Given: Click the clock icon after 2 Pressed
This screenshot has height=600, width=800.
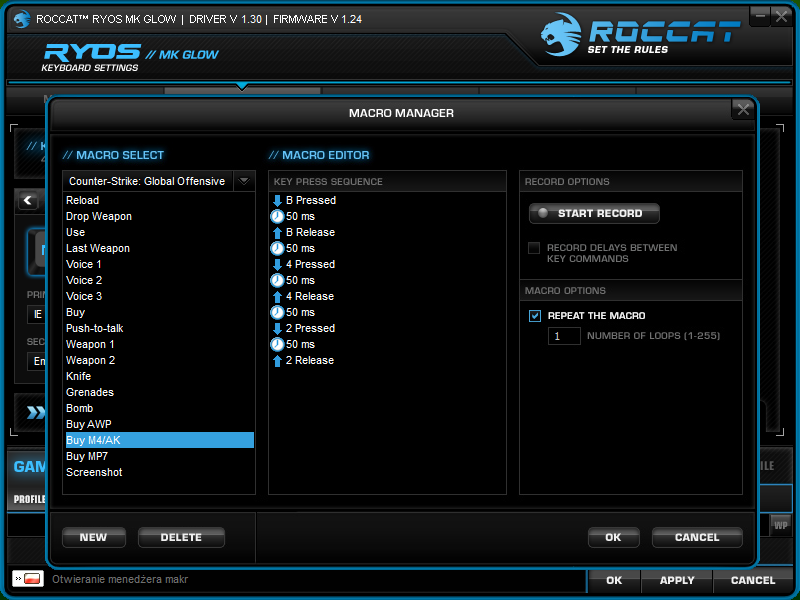Looking at the screenshot, I should (277, 344).
